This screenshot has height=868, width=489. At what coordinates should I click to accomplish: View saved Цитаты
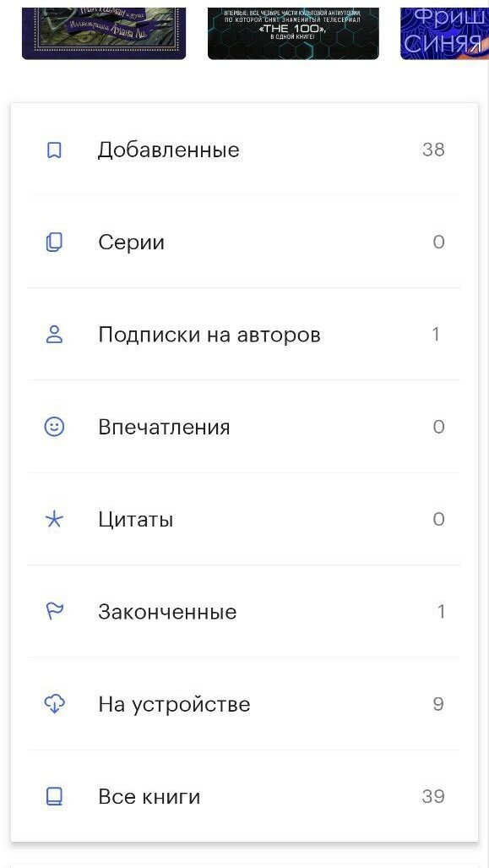point(244,519)
